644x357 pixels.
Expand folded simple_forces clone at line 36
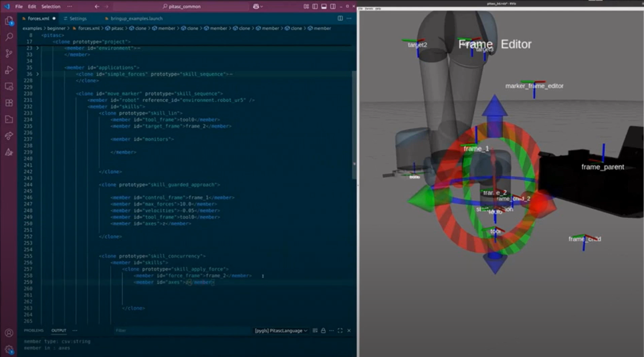coord(38,74)
